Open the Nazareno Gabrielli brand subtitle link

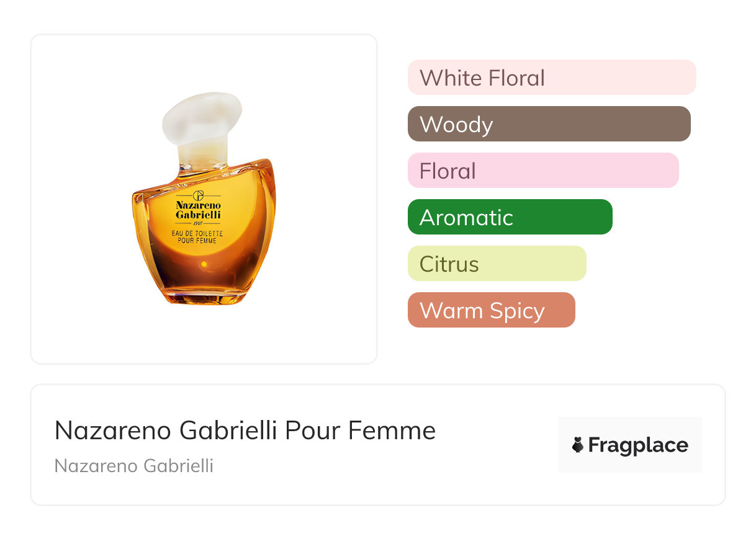click(x=134, y=466)
